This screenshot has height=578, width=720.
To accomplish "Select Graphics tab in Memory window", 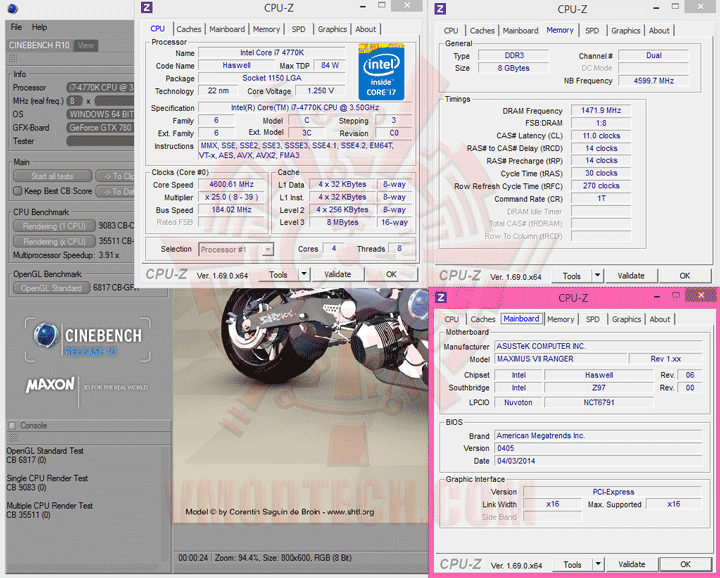I will (x=625, y=30).
